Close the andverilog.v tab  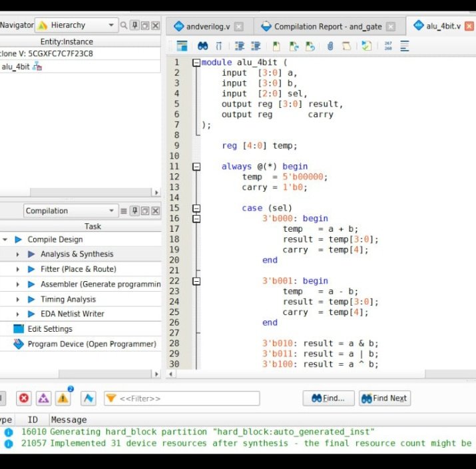(239, 27)
